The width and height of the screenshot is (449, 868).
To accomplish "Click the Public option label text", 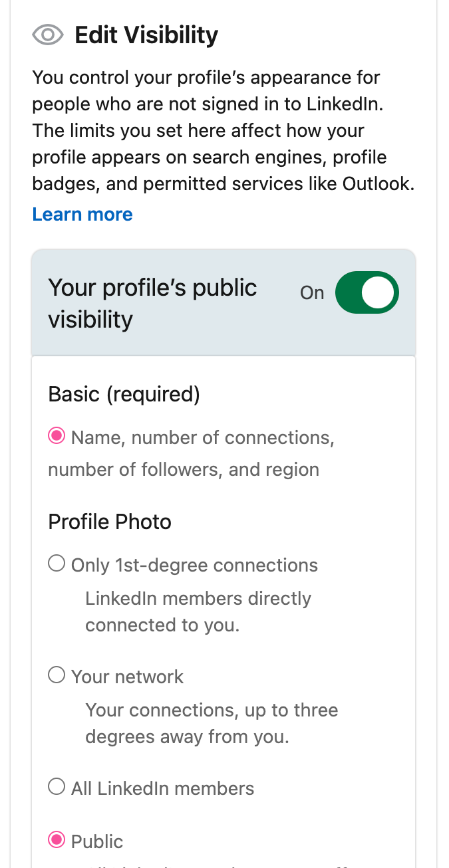I will click(97, 841).
